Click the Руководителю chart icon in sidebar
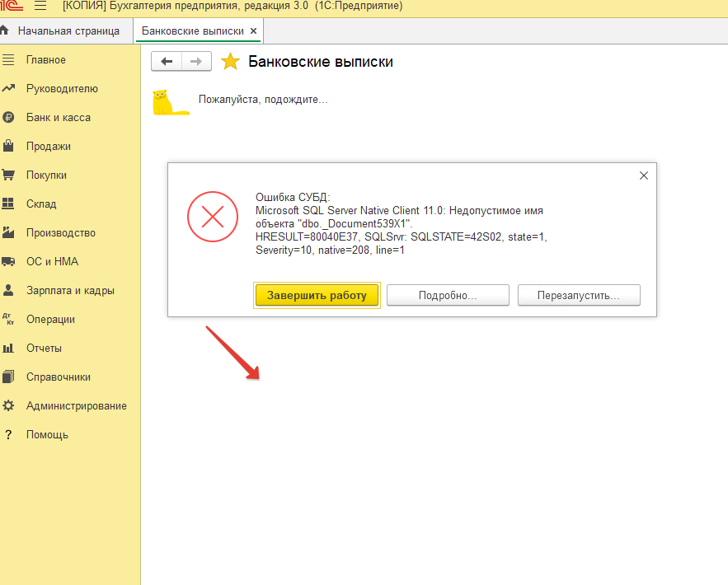 pos(9,89)
